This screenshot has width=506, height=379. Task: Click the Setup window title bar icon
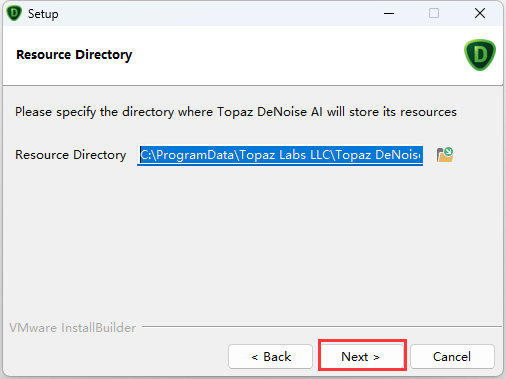tap(14, 14)
